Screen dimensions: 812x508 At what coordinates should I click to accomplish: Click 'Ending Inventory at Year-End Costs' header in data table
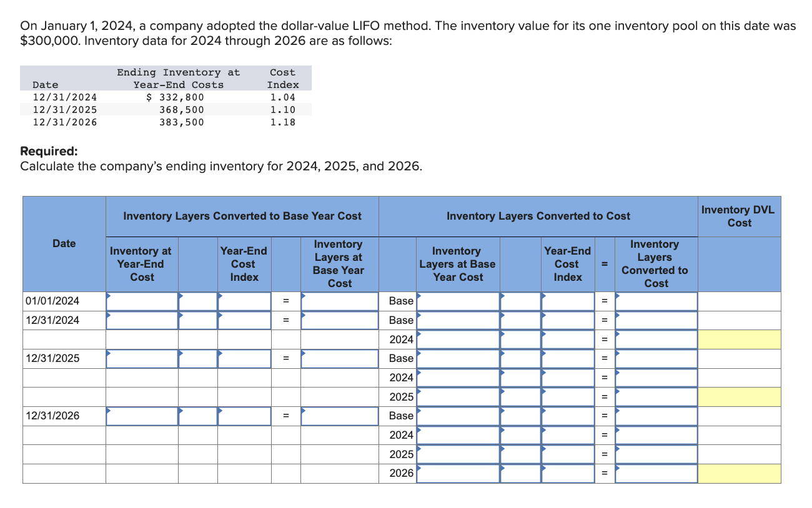click(179, 79)
